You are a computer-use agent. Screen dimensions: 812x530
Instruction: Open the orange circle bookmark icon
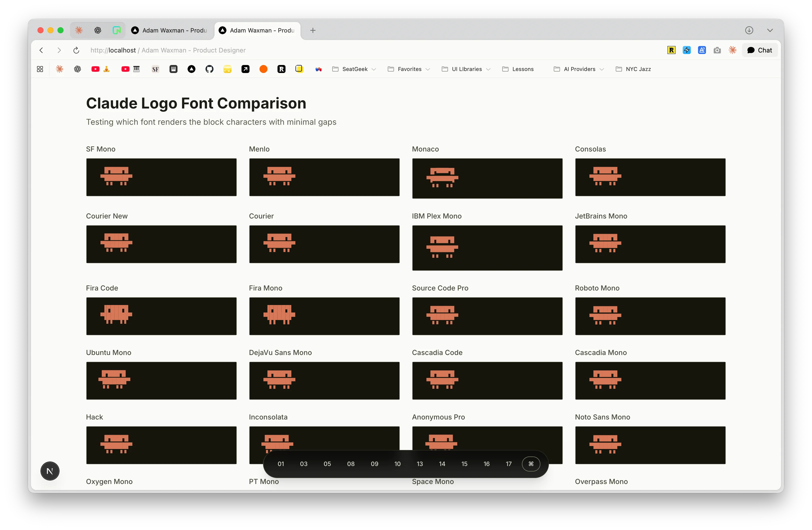coord(263,69)
